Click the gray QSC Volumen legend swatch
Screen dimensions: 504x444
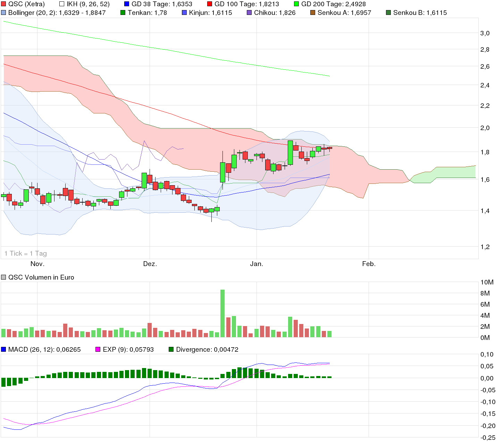[4, 277]
